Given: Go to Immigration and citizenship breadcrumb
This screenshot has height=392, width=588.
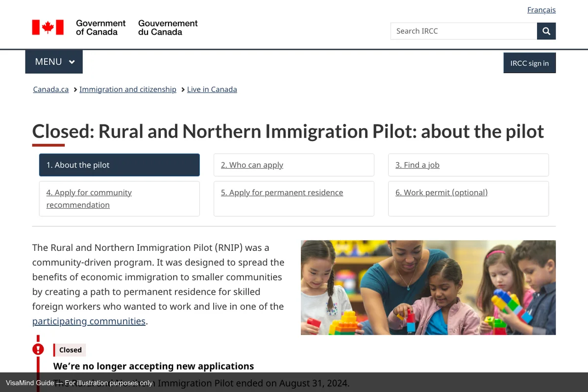Looking at the screenshot, I should (127, 89).
